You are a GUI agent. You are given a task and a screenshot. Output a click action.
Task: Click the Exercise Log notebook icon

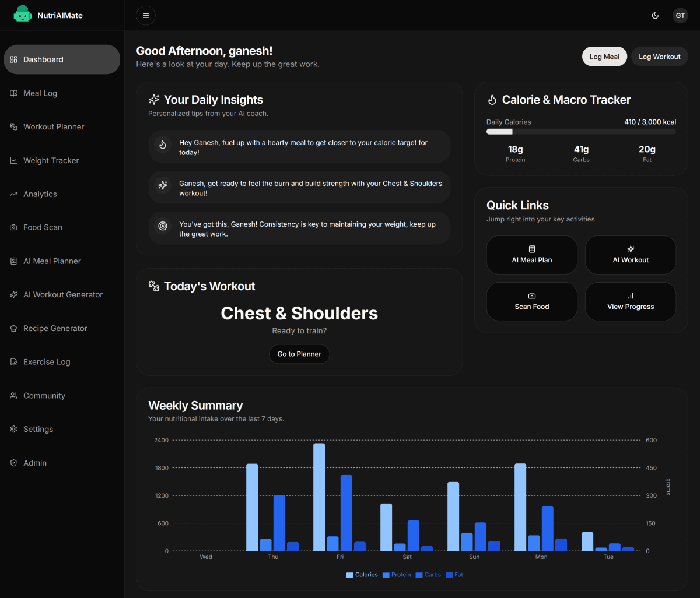(13, 362)
